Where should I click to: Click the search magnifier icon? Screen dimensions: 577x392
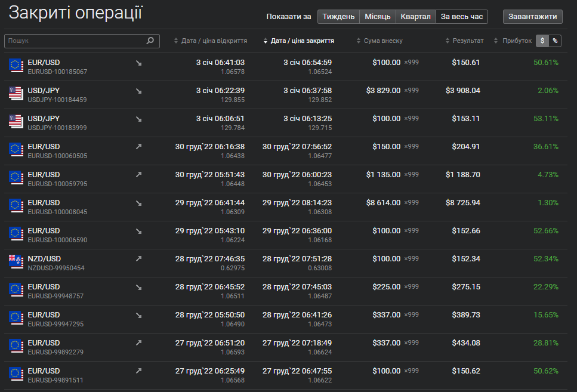tap(150, 41)
